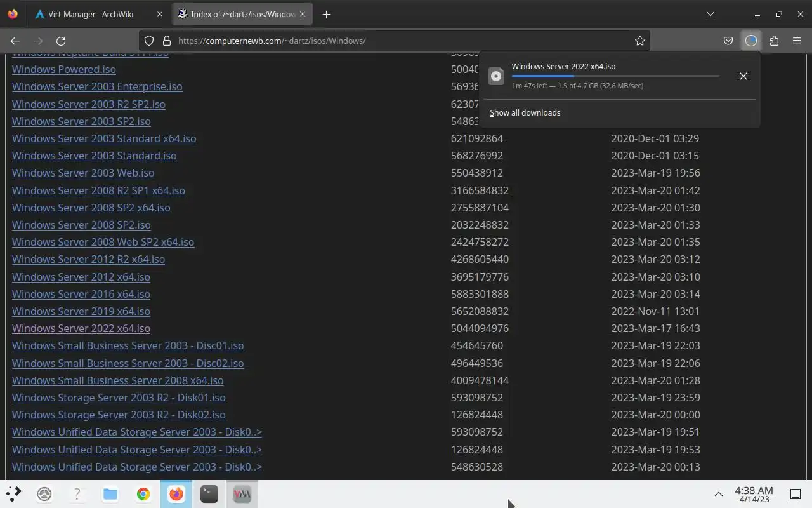Viewport: 812px width, 508px height.
Task: Open Storage Server 2003 R2 Disk02.iso
Action: tap(119, 415)
